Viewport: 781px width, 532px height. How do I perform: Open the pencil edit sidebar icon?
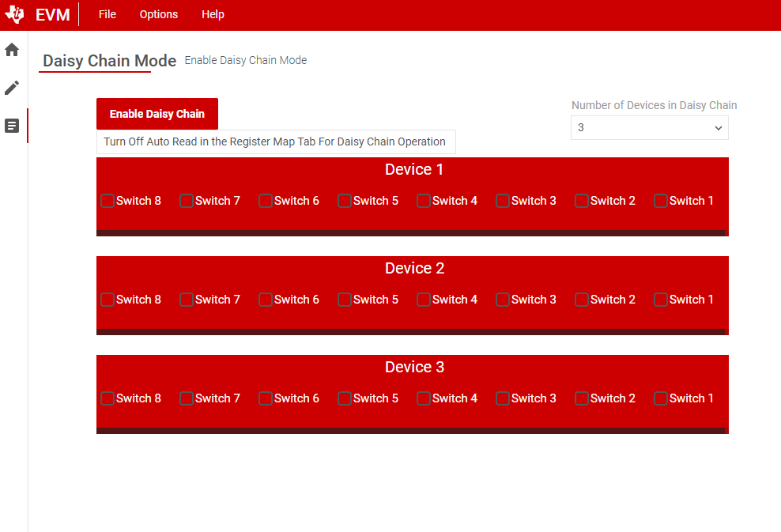click(x=12, y=88)
